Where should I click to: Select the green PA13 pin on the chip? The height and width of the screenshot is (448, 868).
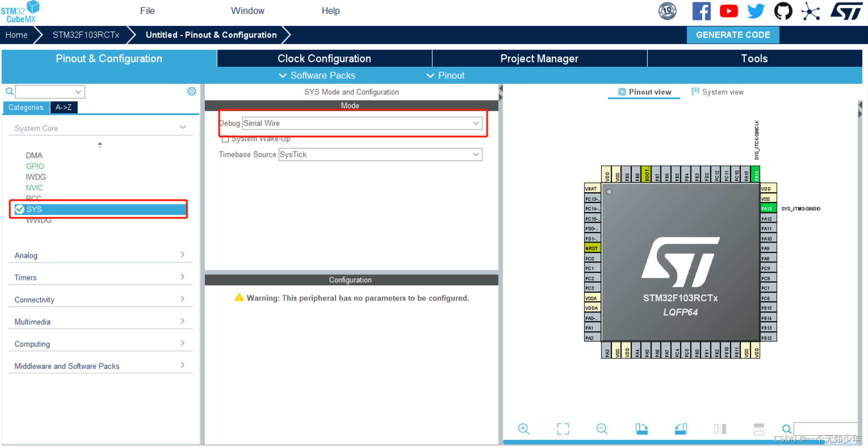click(769, 209)
